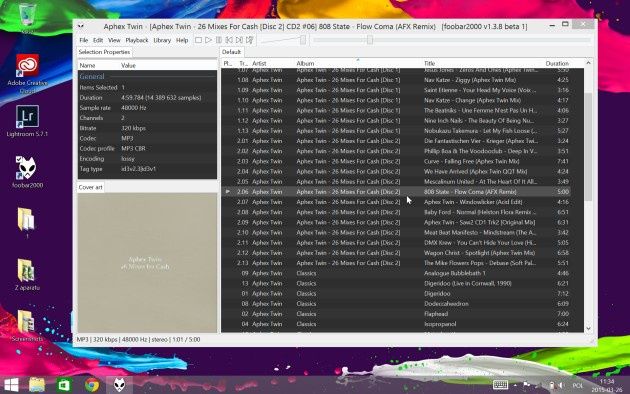Click the Duration column header
Viewport: 630px width, 394px height.
tap(557, 63)
